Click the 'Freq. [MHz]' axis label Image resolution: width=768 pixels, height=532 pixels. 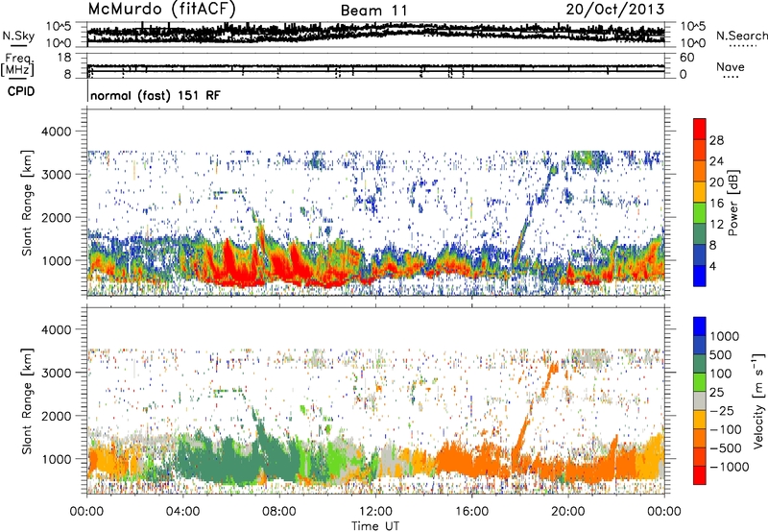tap(17, 64)
